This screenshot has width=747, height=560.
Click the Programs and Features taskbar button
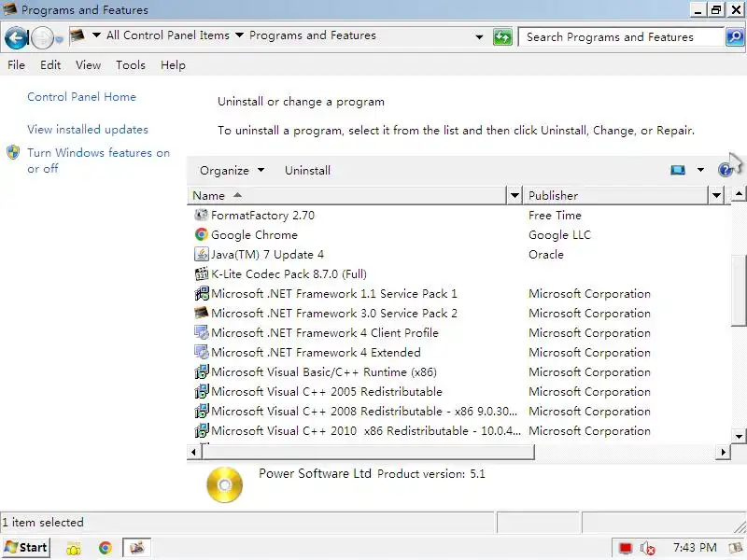coord(136,548)
